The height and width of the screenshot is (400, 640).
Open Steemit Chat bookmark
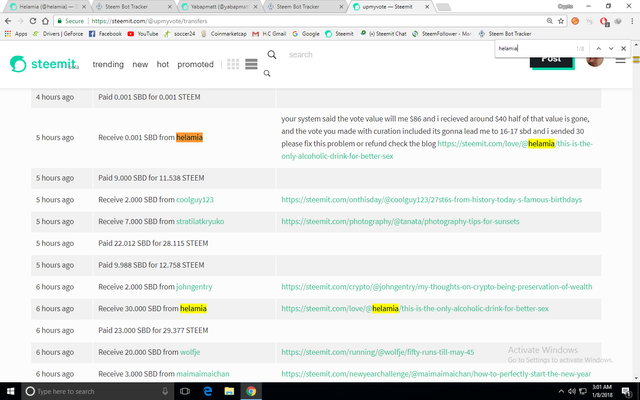383,34
